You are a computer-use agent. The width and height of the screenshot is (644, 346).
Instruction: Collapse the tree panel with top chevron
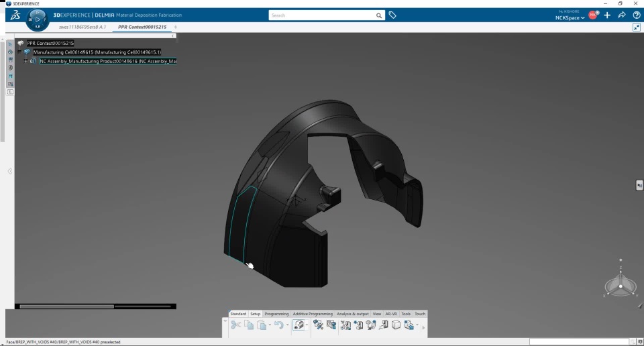(173, 36)
